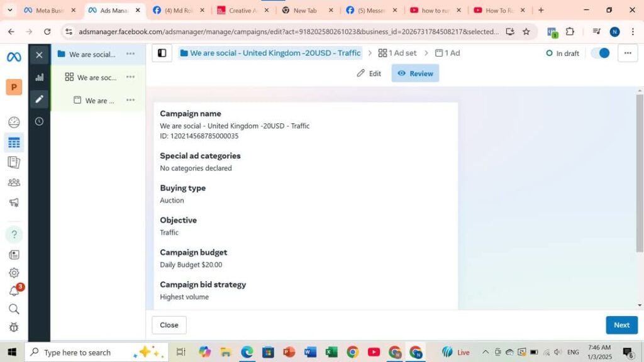Image resolution: width=644 pixels, height=362 pixels.
Task: Click the 'Type here to search' taskbar box
Action: point(96,352)
